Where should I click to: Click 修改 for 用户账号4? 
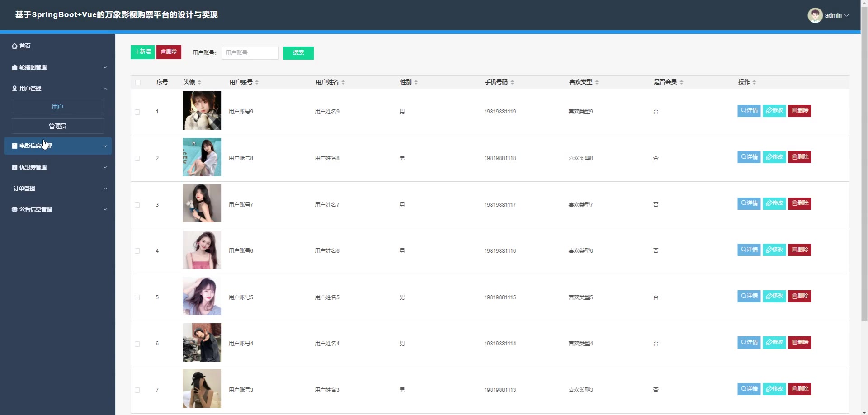(x=774, y=343)
